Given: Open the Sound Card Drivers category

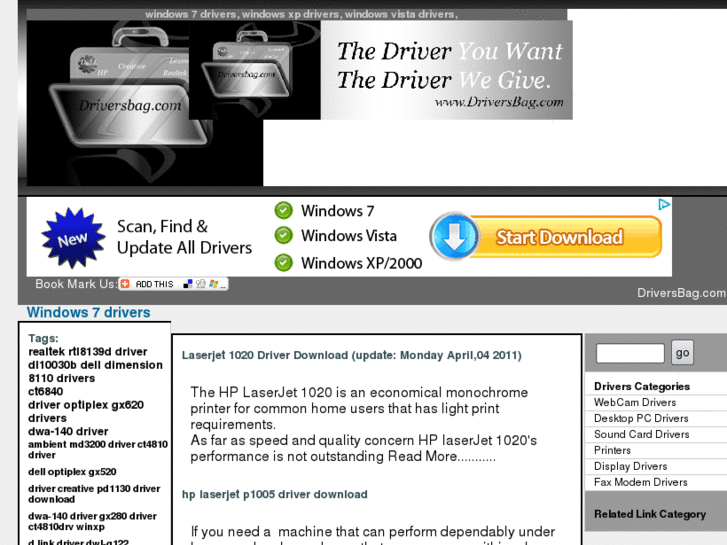Looking at the screenshot, I should point(641,434).
